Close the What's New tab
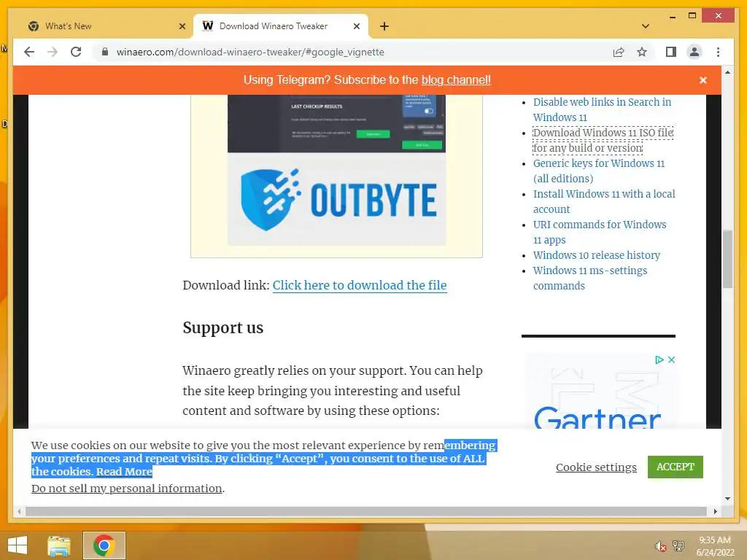Screen dimensions: 747x560 [182, 26]
